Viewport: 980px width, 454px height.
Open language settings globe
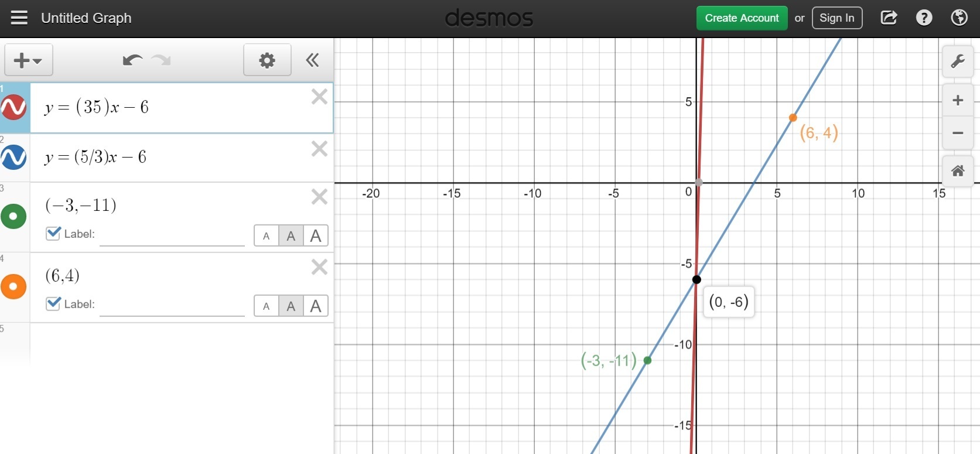click(959, 18)
